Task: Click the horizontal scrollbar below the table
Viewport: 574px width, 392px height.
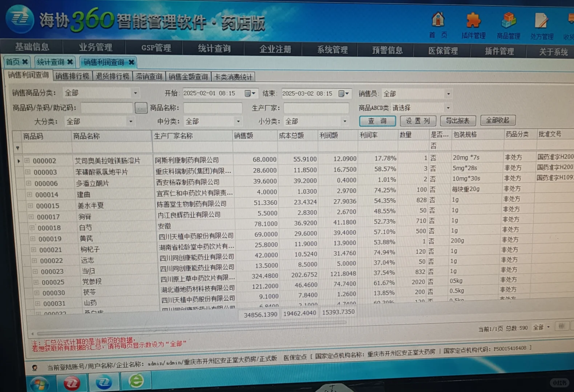Action: pos(191,328)
